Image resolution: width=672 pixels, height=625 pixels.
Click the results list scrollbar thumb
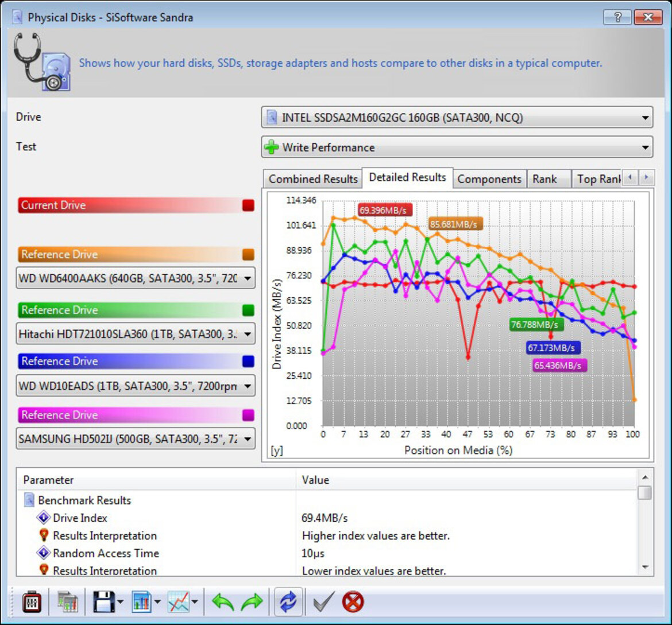(644, 492)
